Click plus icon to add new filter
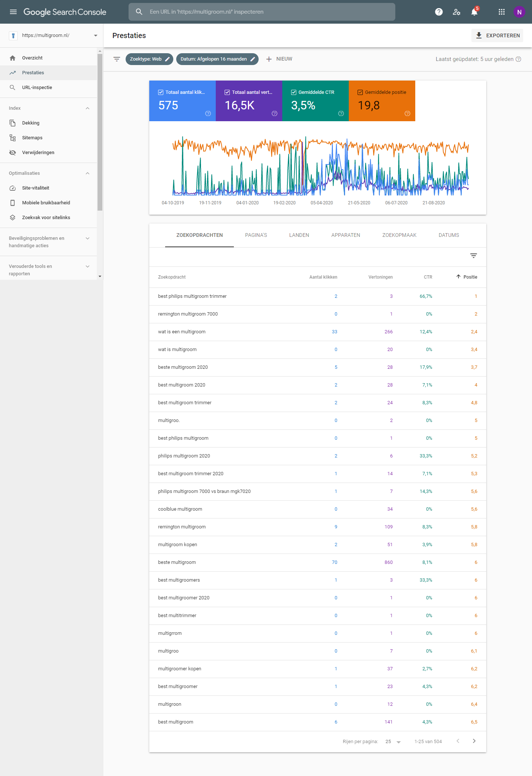Image resolution: width=532 pixels, height=776 pixels. pyautogui.click(x=269, y=59)
